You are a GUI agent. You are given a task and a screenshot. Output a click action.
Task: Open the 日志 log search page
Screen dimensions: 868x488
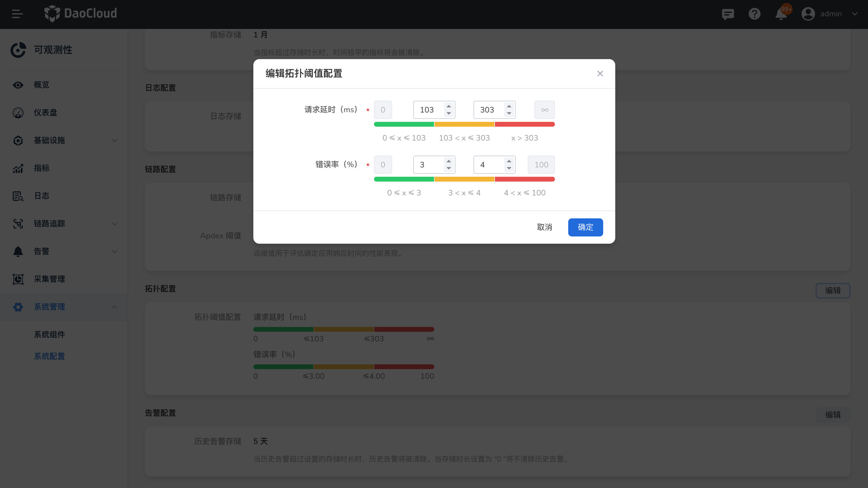click(41, 196)
